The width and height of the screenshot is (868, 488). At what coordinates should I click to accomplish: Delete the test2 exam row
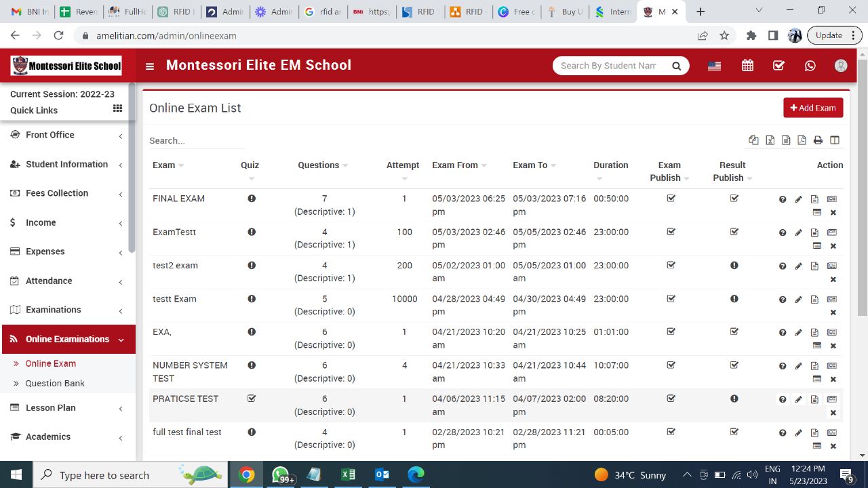tap(833, 279)
